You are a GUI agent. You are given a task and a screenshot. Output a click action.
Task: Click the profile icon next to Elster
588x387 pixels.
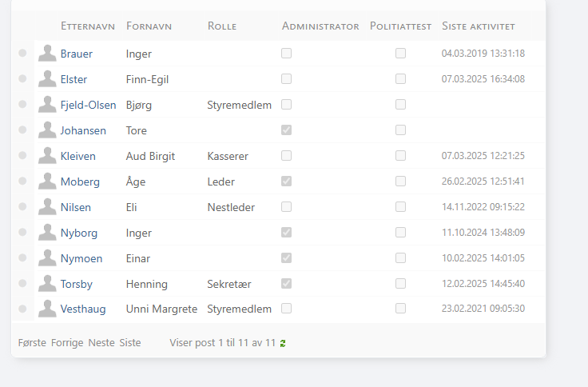(x=47, y=79)
